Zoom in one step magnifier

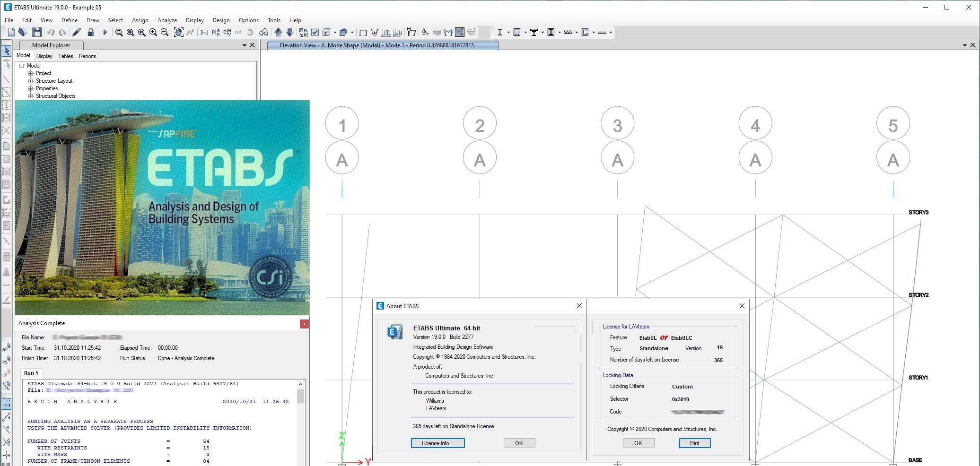point(153,32)
